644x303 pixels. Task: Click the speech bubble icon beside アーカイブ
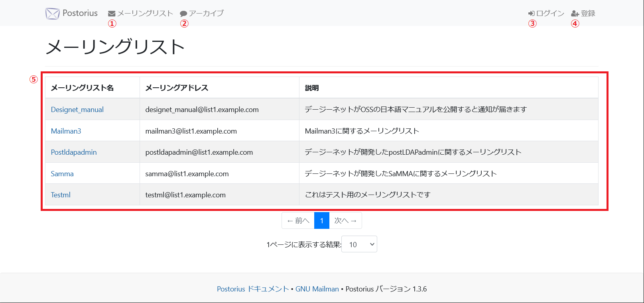(x=183, y=14)
